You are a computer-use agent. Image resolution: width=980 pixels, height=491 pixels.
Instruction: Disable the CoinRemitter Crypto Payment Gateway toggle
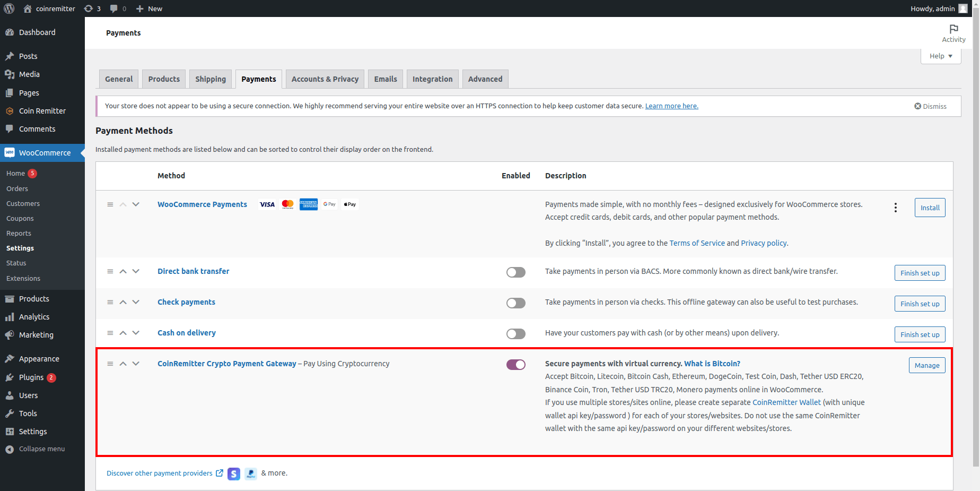pos(515,365)
